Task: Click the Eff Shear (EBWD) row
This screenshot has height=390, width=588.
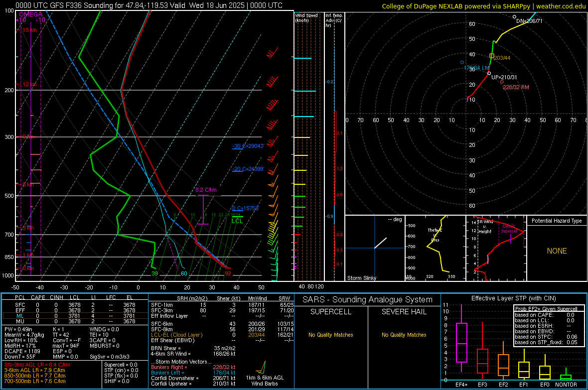Action: [222, 341]
